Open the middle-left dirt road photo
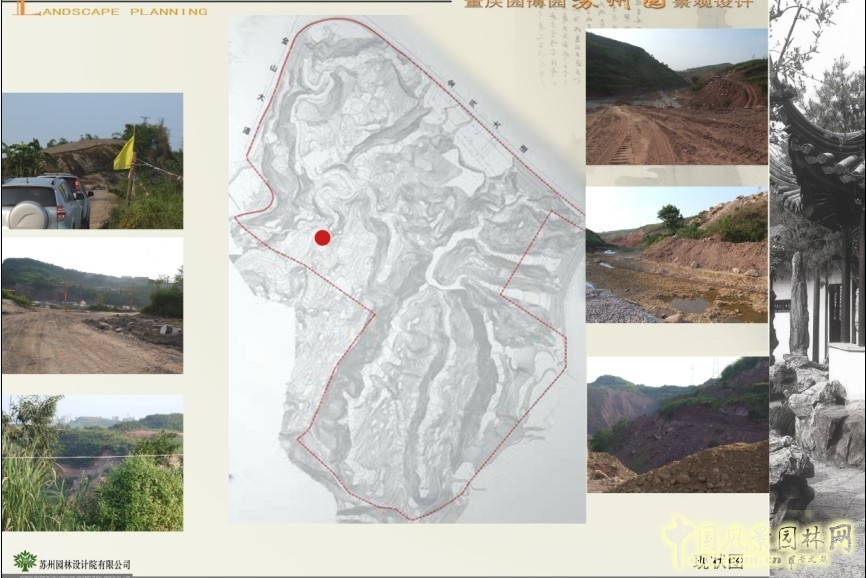Image resolution: width=866 pixels, height=578 pixels. click(92, 305)
